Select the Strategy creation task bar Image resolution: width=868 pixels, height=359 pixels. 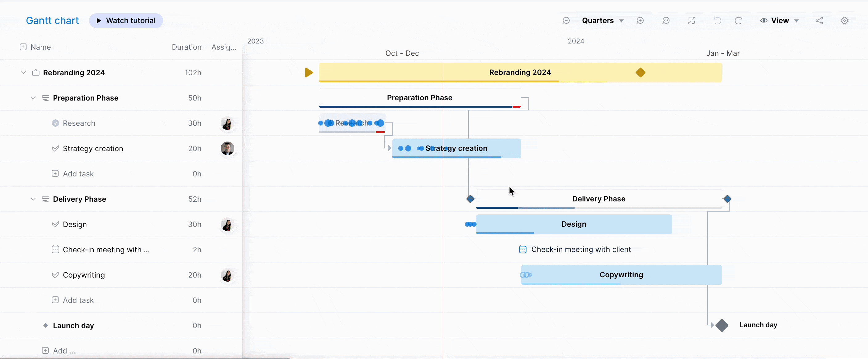456,148
